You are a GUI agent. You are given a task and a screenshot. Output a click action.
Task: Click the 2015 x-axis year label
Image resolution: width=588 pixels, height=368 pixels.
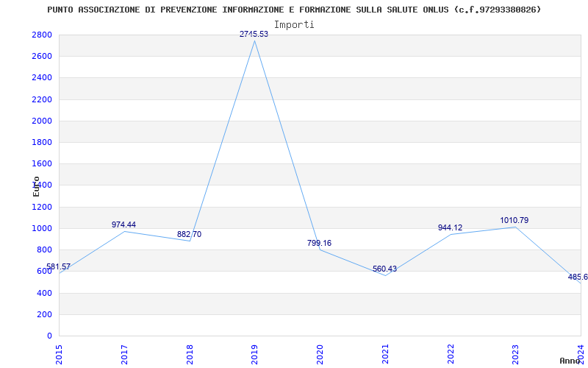pos(59,354)
